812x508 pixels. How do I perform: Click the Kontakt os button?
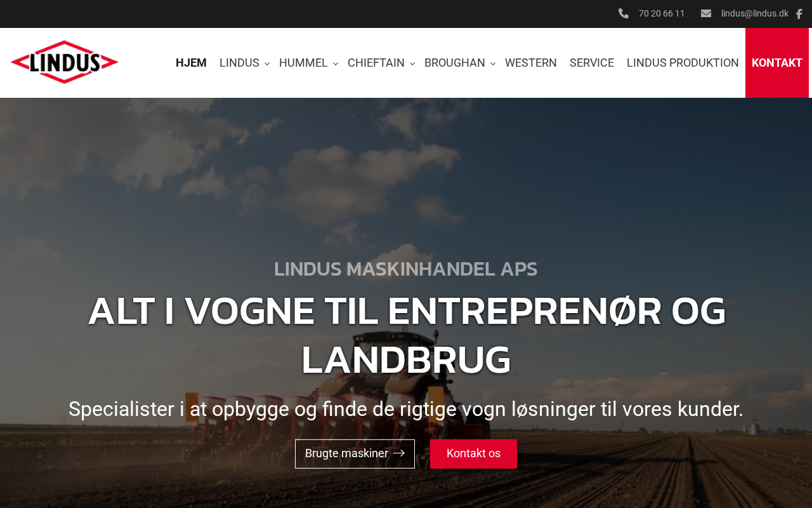coord(473,454)
